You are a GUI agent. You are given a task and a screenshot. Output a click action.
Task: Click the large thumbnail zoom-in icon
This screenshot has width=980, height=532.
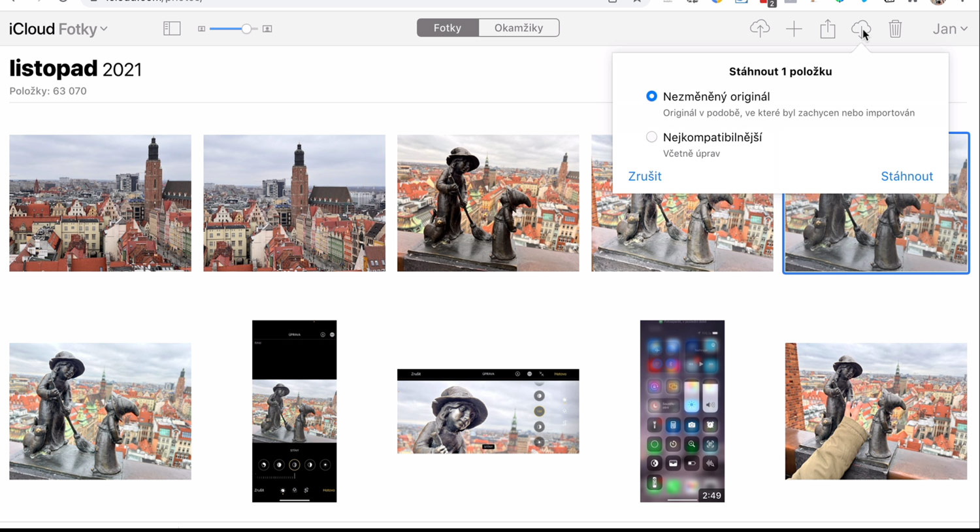(x=267, y=29)
